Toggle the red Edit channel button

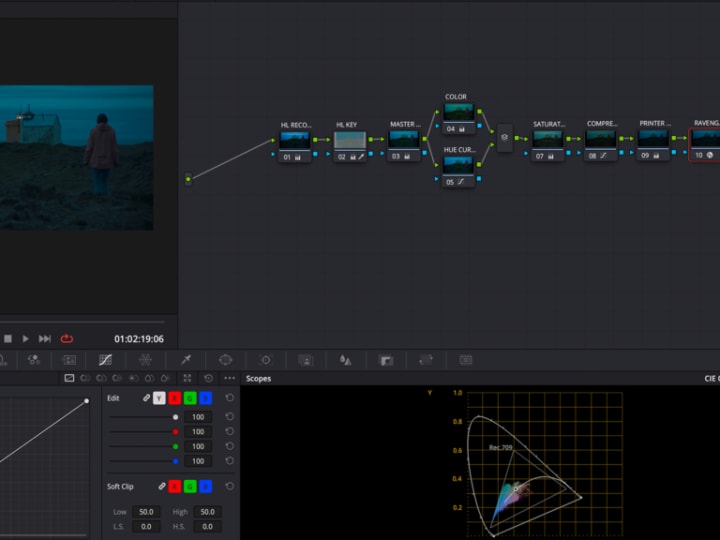[174, 398]
